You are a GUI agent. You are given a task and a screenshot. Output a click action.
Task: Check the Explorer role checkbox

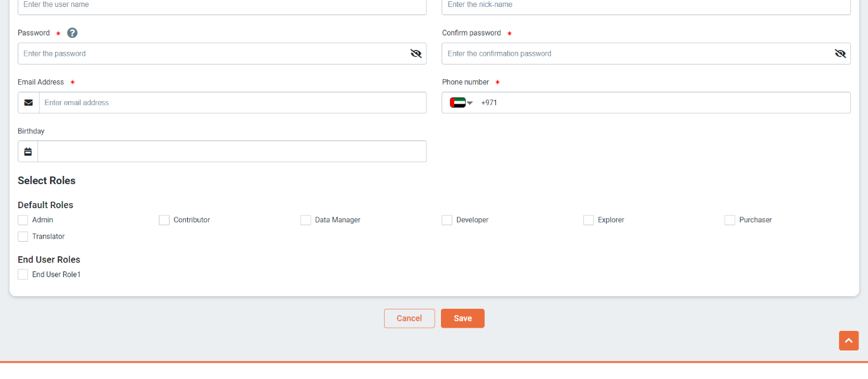[588, 220]
